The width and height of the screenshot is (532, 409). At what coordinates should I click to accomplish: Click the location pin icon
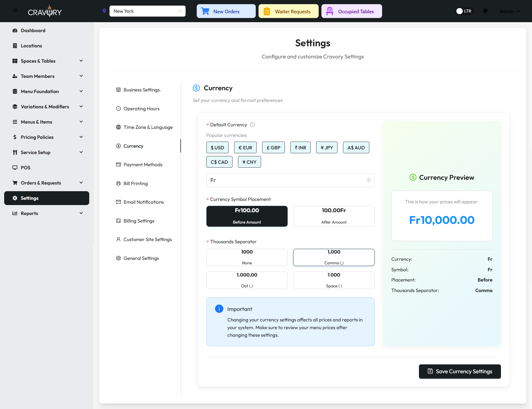pyautogui.click(x=104, y=11)
